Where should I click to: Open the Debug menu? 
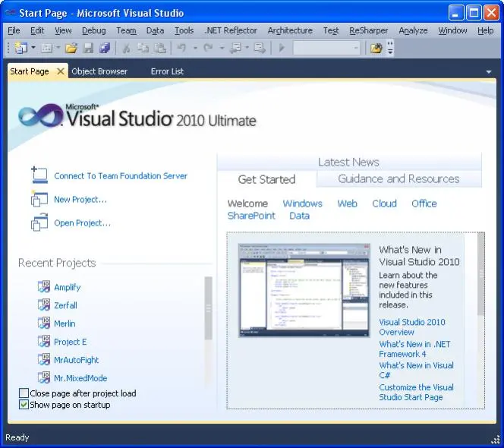point(94,30)
